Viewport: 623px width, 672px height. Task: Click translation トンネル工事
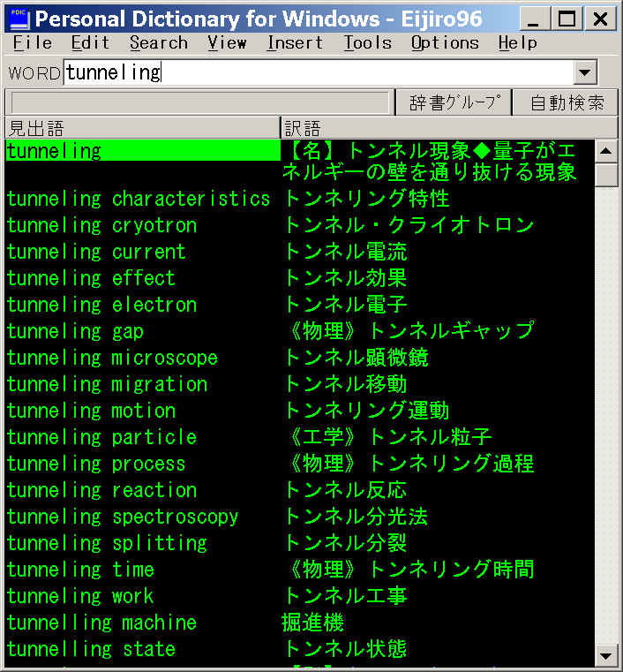[x=345, y=596]
